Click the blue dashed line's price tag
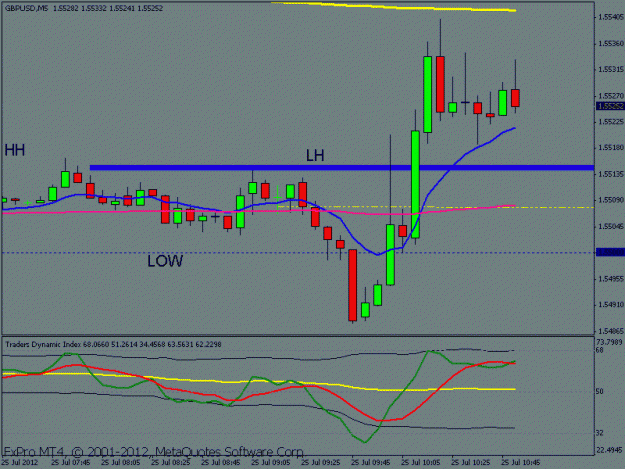Image resolution: width=625 pixels, height=469 pixels. 610,252
